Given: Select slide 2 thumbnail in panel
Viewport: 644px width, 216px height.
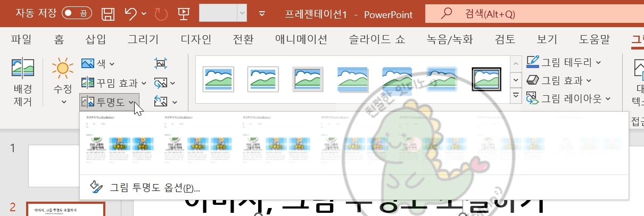Looking at the screenshot, I should pyautogui.click(x=66, y=210).
